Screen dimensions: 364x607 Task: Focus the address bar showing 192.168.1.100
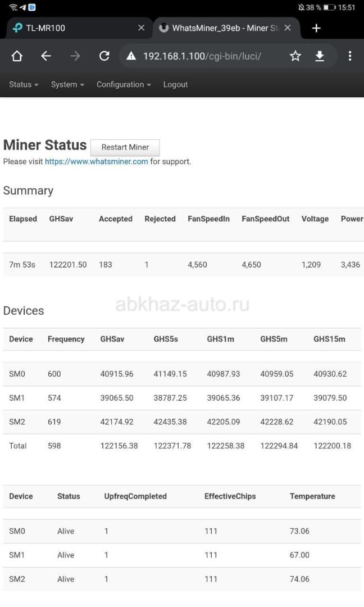click(202, 56)
